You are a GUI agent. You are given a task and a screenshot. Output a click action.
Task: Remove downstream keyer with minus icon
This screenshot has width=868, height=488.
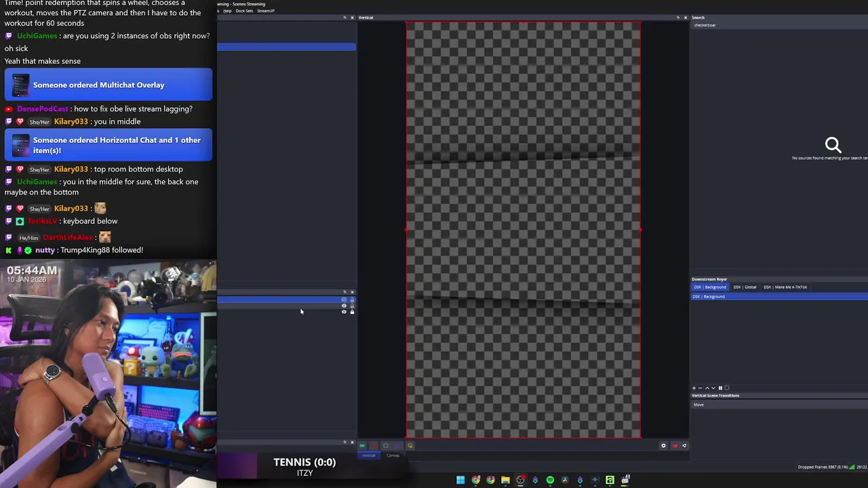pos(700,388)
